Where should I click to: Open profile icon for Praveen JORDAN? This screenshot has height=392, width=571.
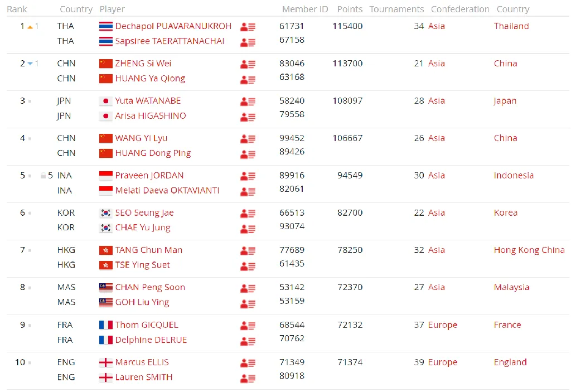[x=248, y=176]
